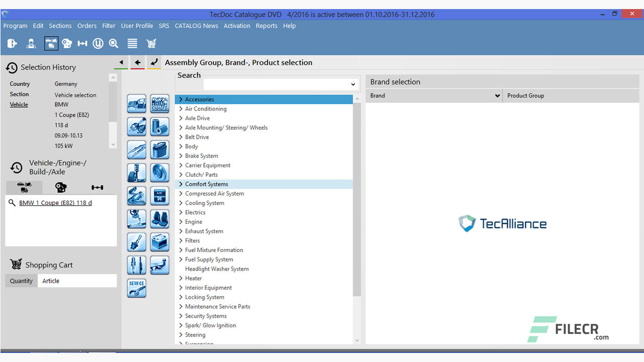Select the glow plug ignition group icon
This screenshot has height=362, width=644.
[x=137, y=242]
